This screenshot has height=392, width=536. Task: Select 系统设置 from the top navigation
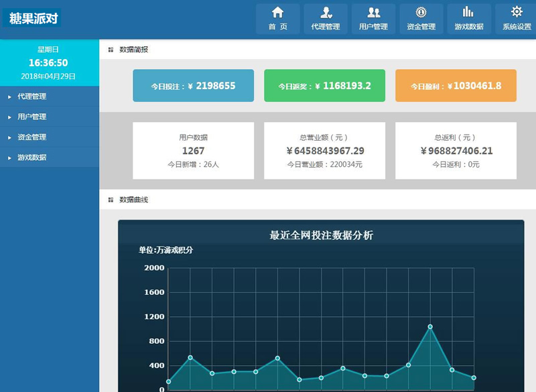(x=515, y=19)
